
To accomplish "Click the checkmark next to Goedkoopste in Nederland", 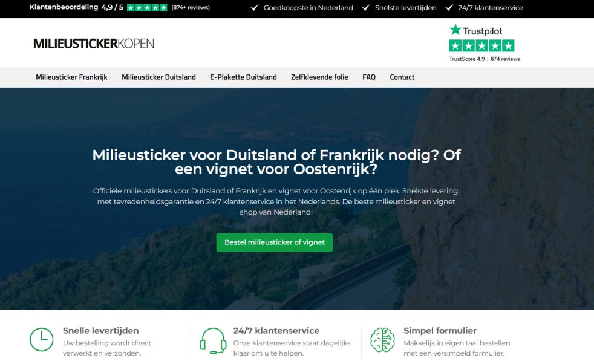I will (255, 8).
